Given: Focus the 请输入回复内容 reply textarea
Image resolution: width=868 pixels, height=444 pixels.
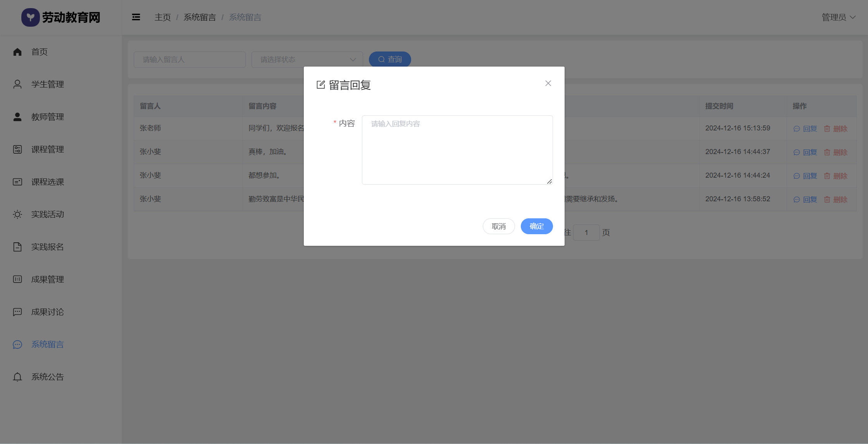Looking at the screenshot, I should [x=457, y=150].
